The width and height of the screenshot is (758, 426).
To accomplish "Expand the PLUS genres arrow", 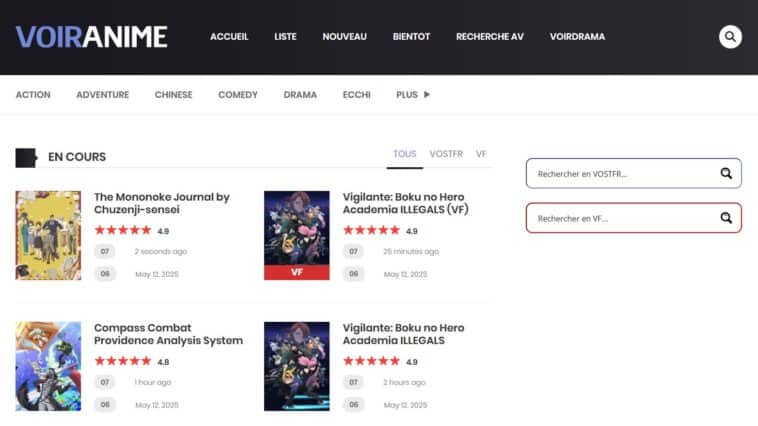I will point(426,94).
